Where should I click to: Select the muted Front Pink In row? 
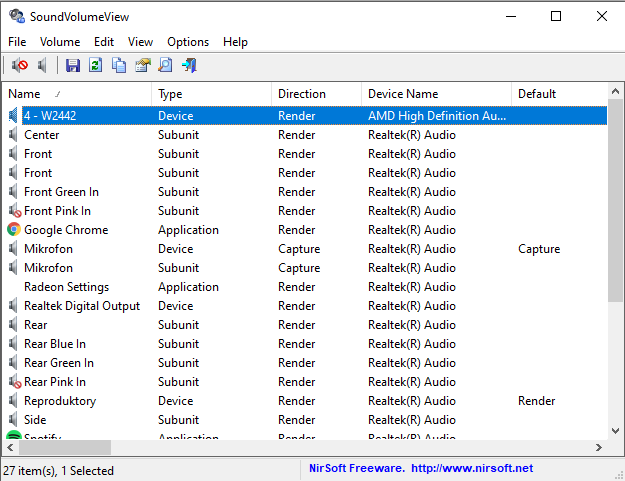click(x=57, y=211)
